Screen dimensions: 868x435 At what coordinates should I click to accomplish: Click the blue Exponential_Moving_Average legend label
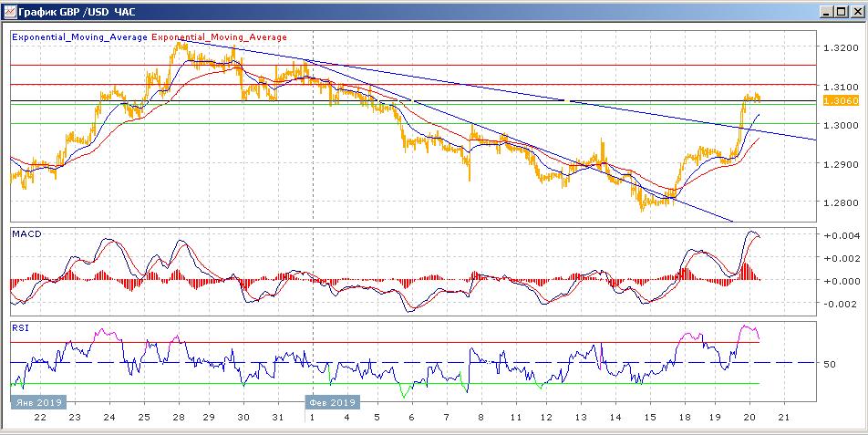(79, 37)
